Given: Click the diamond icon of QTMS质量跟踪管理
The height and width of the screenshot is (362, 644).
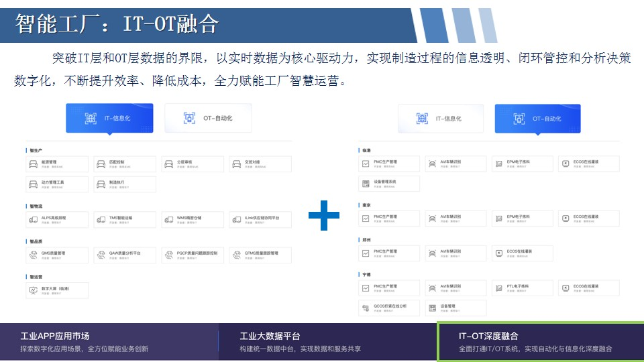Looking at the screenshot, I should (x=237, y=255).
